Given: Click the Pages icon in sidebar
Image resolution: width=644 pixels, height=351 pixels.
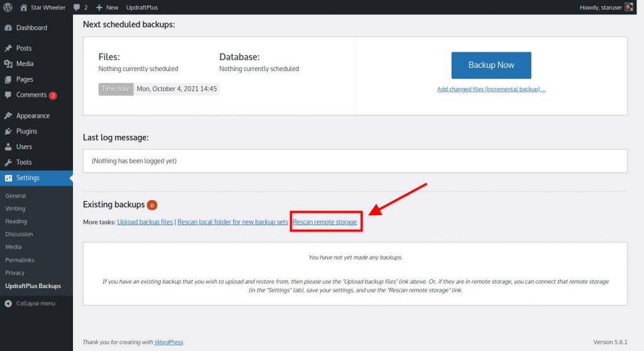Looking at the screenshot, I should [8, 79].
